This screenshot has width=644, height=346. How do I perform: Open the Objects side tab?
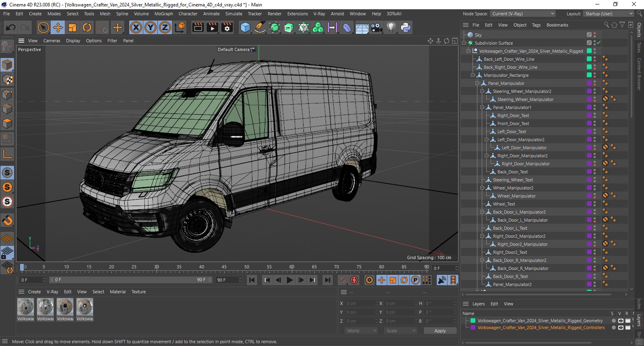click(639, 30)
